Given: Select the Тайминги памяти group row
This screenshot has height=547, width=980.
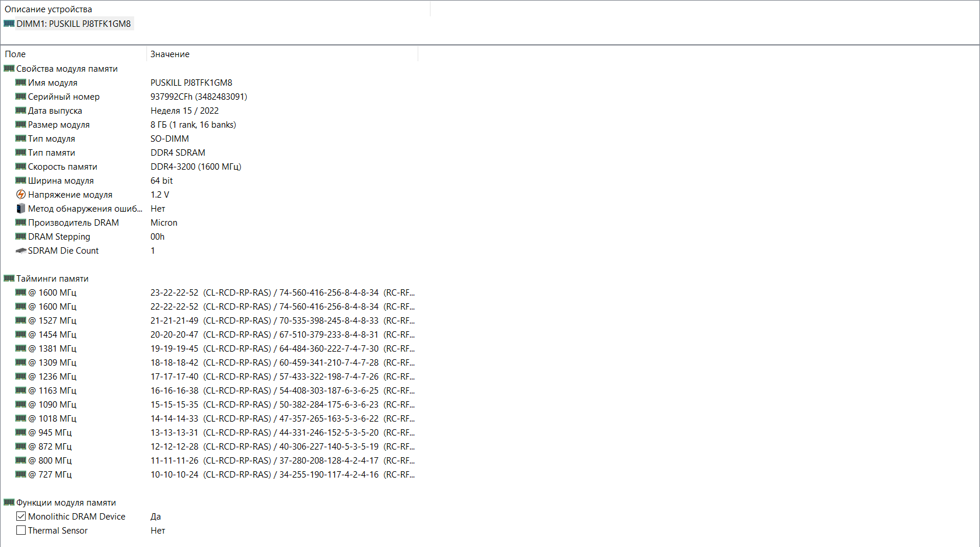Looking at the screenshot, I should [47, 278].
